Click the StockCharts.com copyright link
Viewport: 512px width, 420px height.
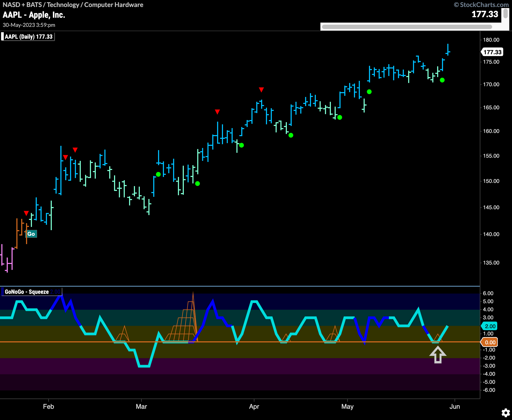pos(481,5)
